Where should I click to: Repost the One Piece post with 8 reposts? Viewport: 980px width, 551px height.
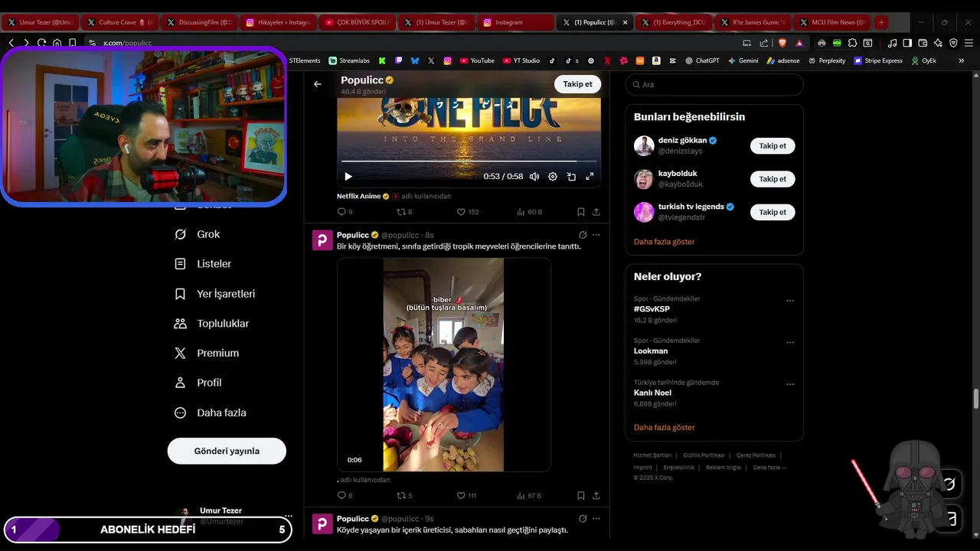coord(403,212)
